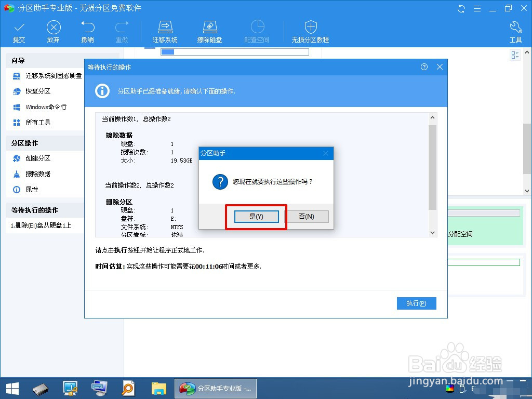
Task: Open the hamburger menu in title bar
Action: [477, 8]
